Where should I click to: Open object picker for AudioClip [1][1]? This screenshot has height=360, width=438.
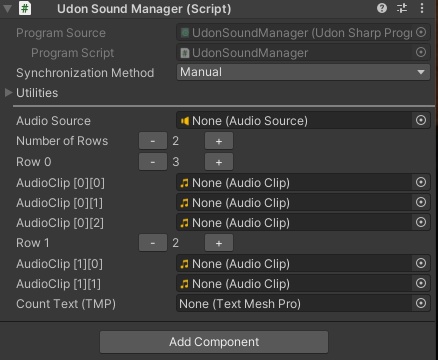[421, 283]
